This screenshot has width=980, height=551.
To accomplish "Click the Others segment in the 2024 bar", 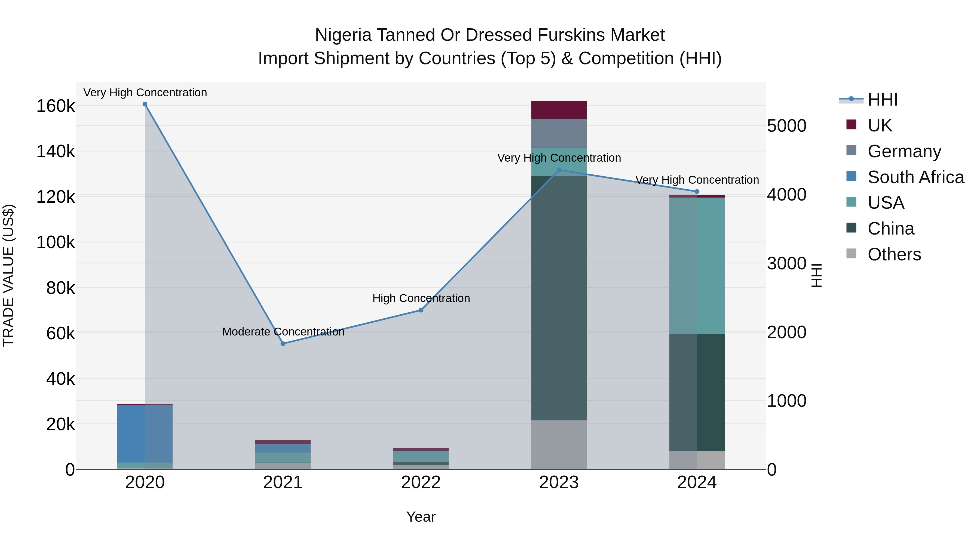I will tap(697, 460).
